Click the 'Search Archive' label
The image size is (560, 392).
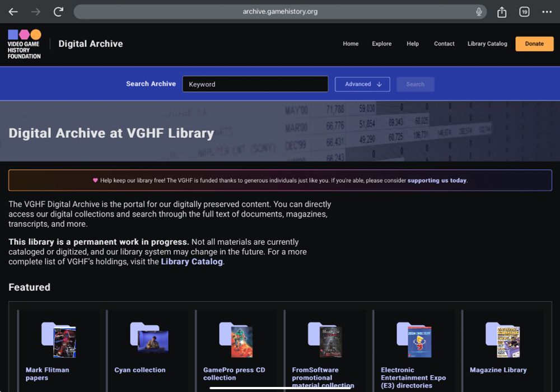point(151,83)
